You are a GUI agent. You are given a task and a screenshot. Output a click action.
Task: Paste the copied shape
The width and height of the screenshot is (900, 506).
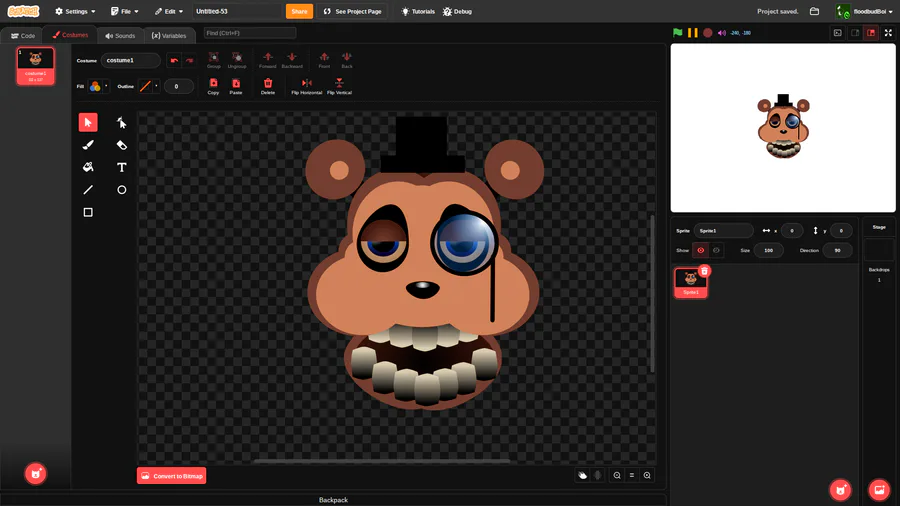pyautogui.click(x=236, y=86)
